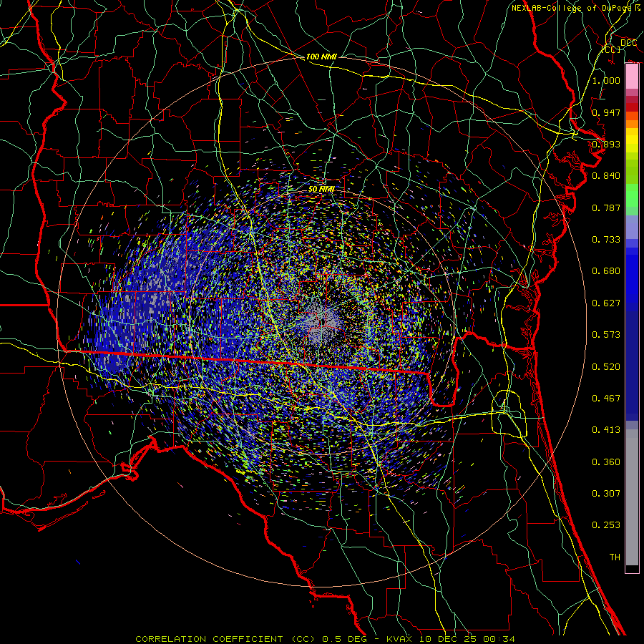Image resolution: width=644 pixels, height=644 pixels.
Task: Click the 0.733 scale value
Action: point(606,240)
